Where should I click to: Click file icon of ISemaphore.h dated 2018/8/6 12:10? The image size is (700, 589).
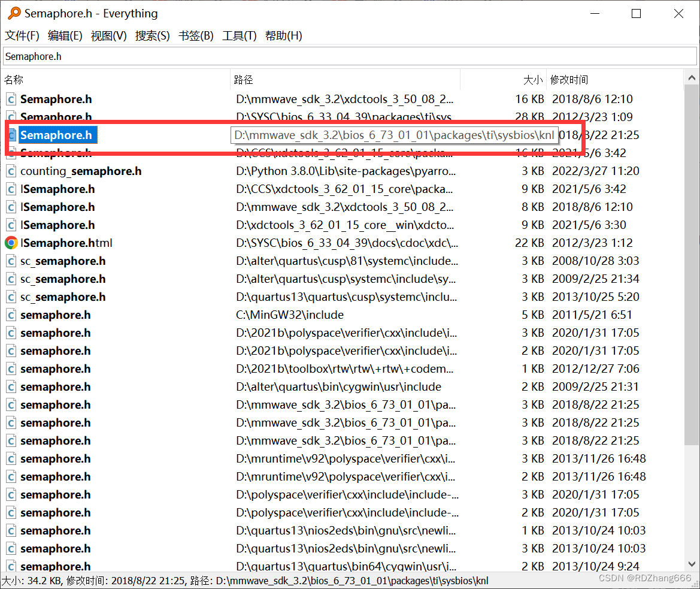click(x=11, y=207)
